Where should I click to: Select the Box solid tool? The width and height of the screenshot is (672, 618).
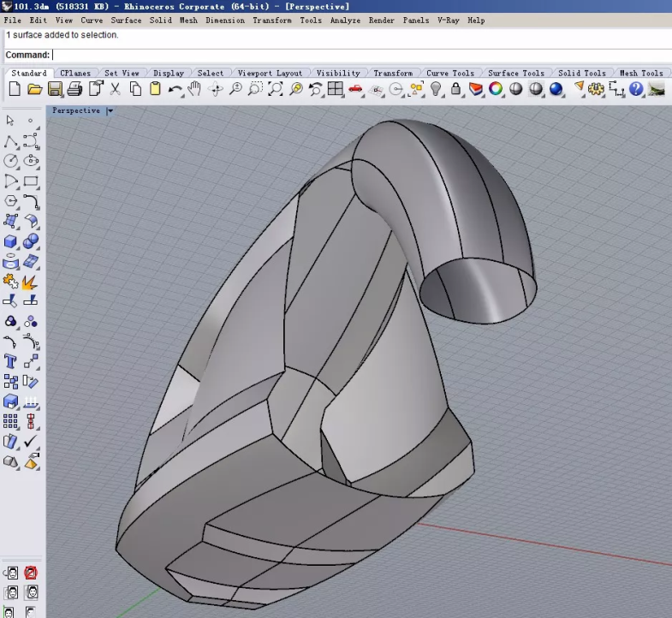(11, 241)
